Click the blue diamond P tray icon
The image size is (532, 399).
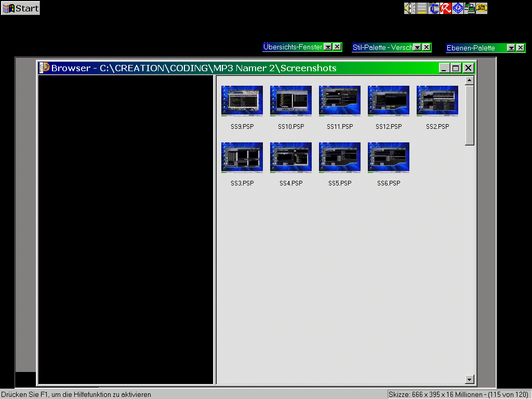(458, 8)
